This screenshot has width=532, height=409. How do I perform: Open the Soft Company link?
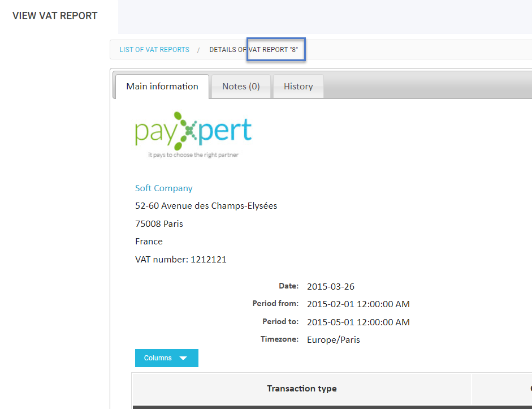point(164,188)
